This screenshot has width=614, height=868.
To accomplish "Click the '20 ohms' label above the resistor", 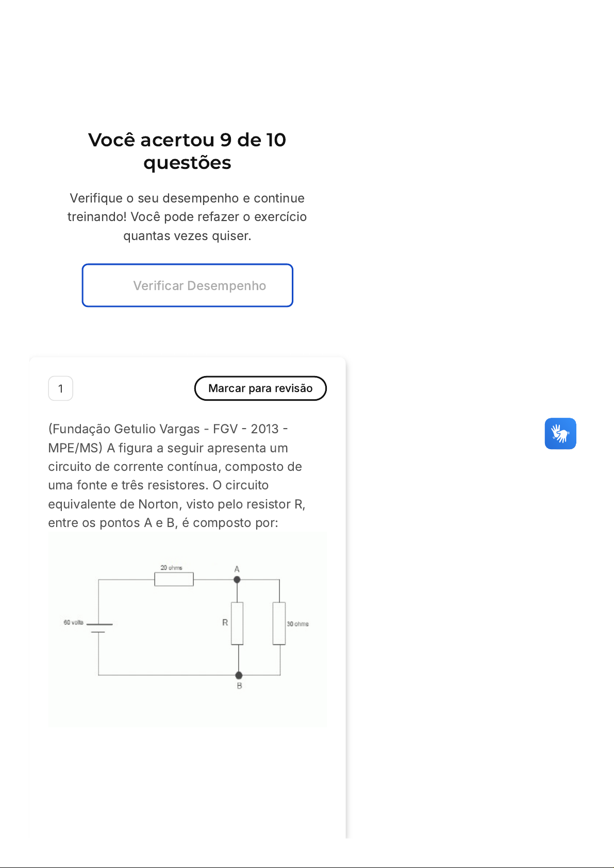I will (171, 568).
